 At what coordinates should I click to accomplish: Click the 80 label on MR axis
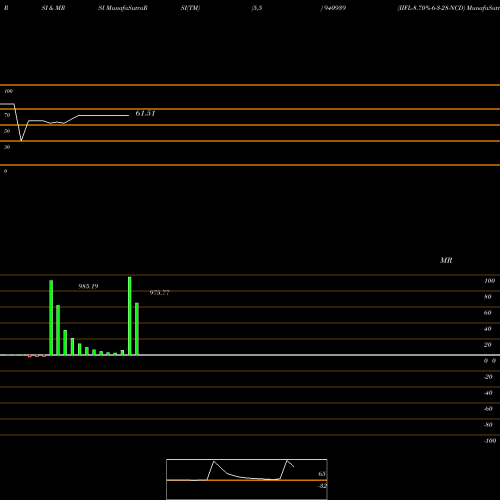(x=488, y=297)
